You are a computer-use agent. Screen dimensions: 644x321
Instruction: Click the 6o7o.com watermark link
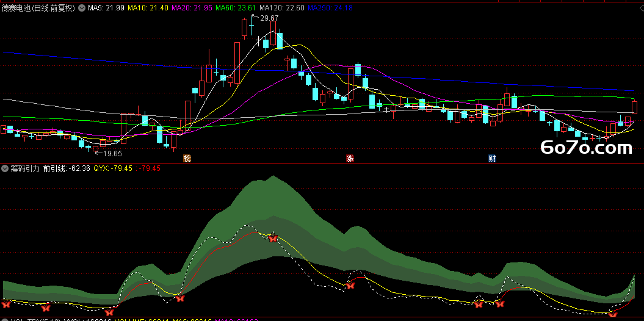click(586, 148)
